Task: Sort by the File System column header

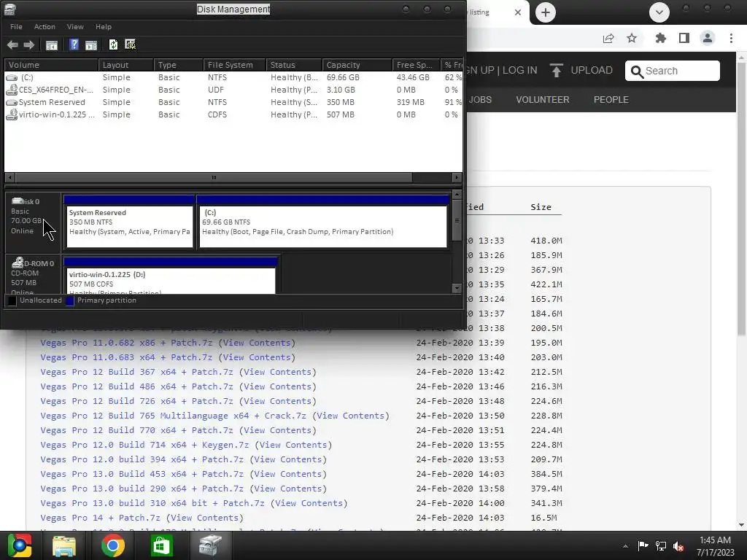Action: tap(235, 65)
